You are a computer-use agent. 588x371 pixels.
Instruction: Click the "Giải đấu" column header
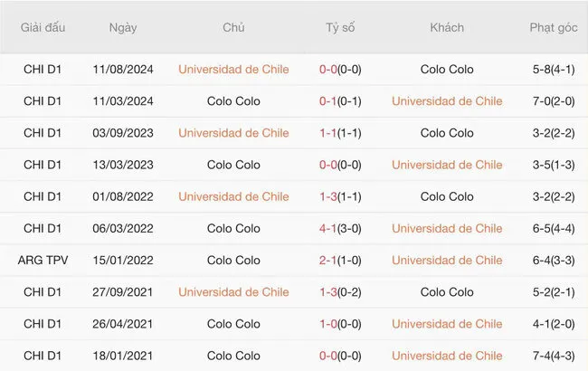pyautogui.click(x=43, y=28)
